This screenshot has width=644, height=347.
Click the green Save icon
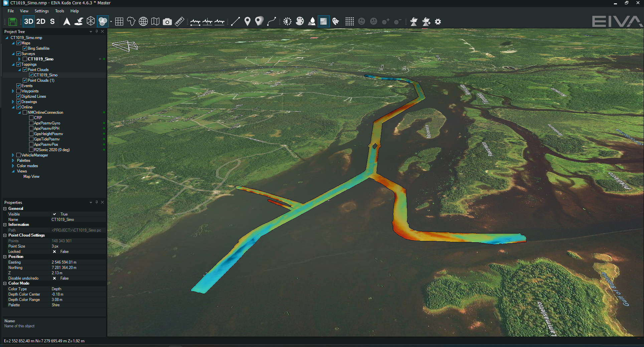pos(13,22)
